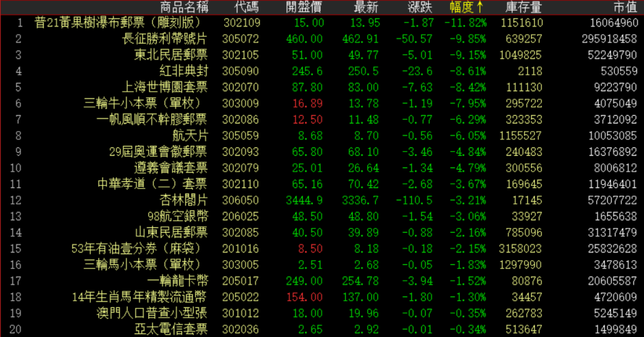Select 53年有油壹分券（麻袋） product name
644x337 pixels.
(137, 249)
